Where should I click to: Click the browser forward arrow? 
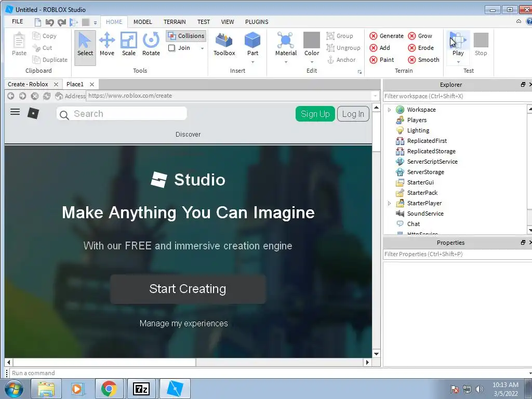coord(22,96)
